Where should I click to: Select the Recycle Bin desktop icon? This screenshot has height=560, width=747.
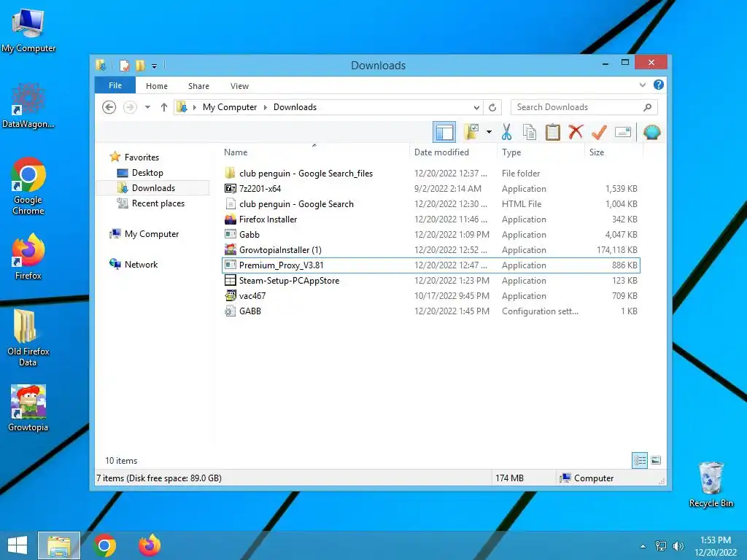click(x=711, y=484)
